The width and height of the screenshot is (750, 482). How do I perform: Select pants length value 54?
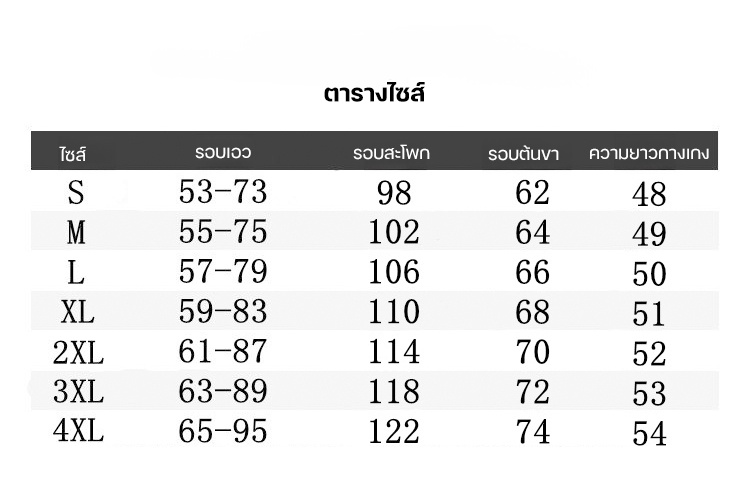(649, 434)
